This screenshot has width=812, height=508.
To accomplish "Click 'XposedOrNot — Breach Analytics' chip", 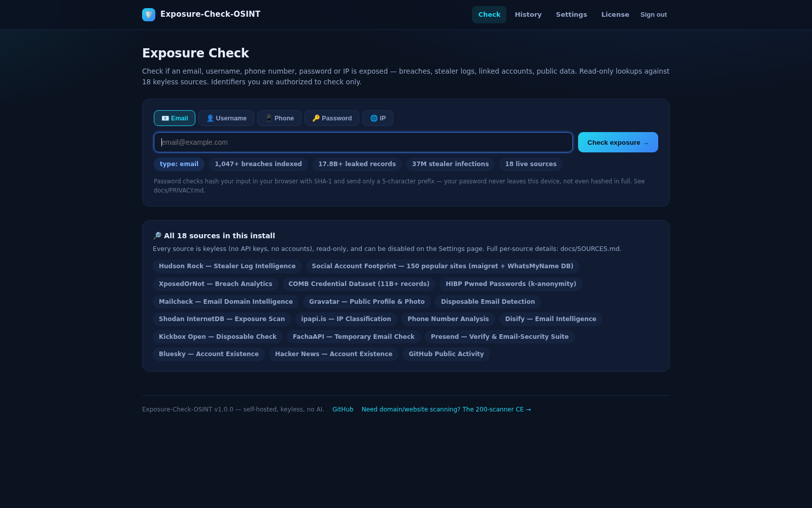I will point(216,284).
